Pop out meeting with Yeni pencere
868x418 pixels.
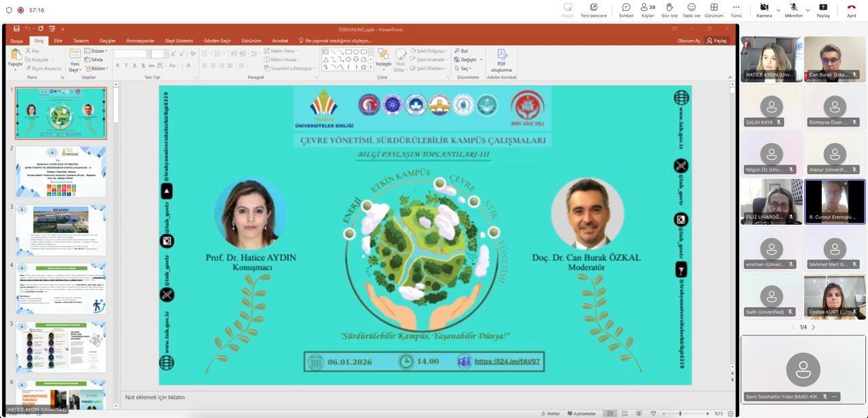coord(593,10)
